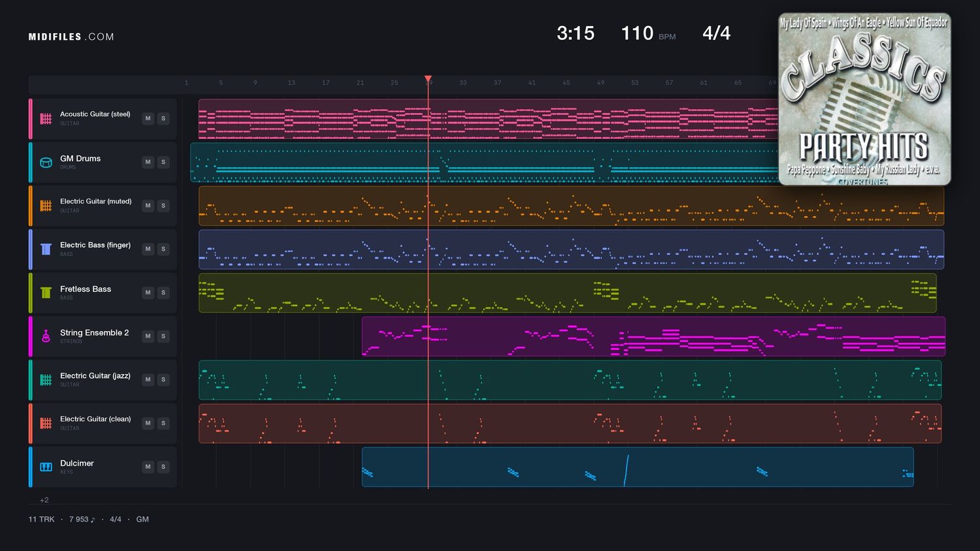This screenshot has width=980, height=551.
Task: Click the red playhead marker on the ruler
Action: [x=428, y=79]
